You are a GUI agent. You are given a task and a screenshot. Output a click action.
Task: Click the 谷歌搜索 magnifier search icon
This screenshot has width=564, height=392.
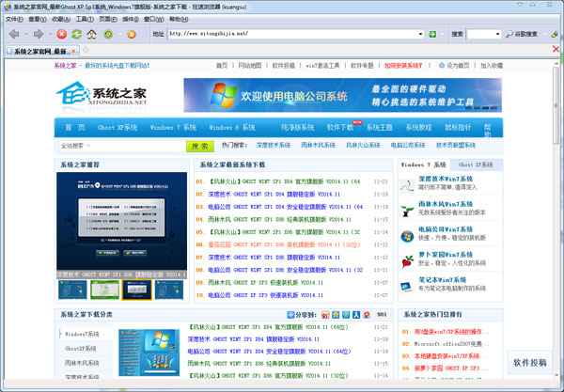pos(509,34)
